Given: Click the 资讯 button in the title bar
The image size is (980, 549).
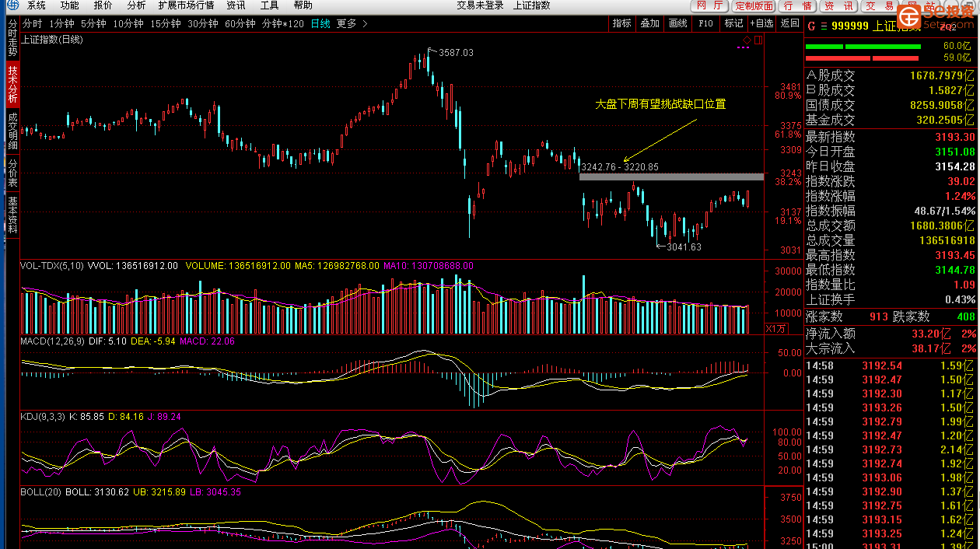Looking at the screenshot, I should point(838,5).
